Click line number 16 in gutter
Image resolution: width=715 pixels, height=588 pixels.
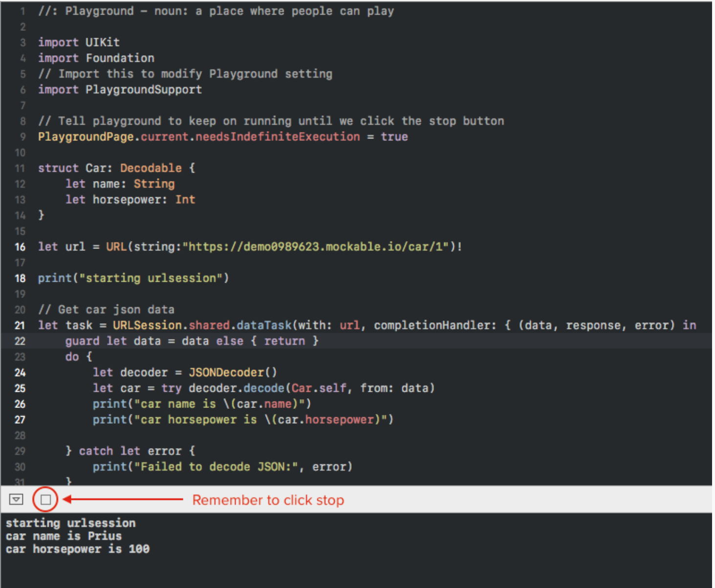coord(20,247)
